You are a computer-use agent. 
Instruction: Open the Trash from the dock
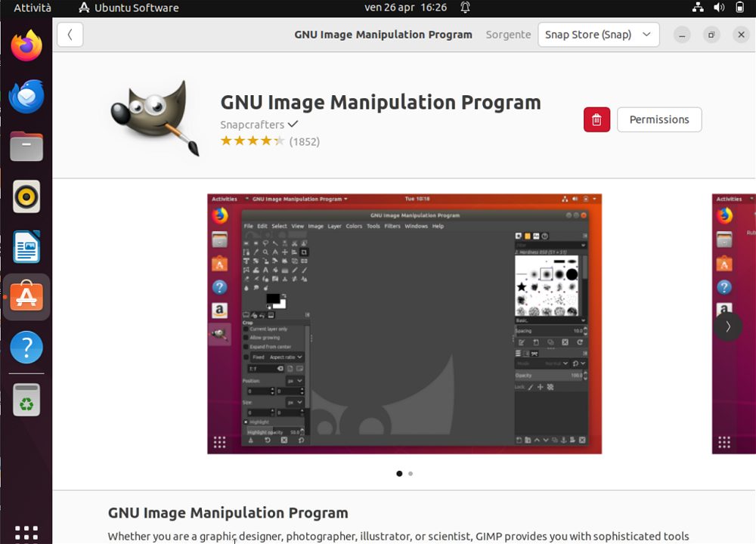pos(26,400)
